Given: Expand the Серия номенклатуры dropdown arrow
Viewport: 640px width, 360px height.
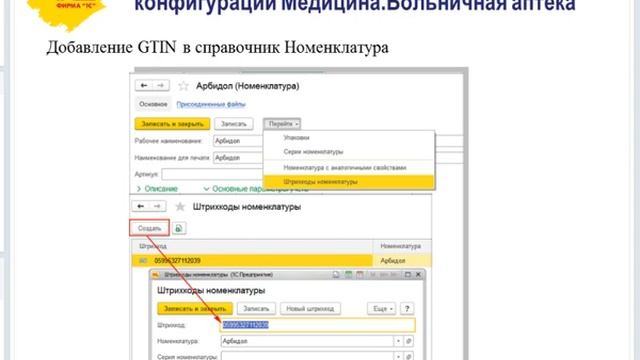Looking at the screenshot, I should [398, 356].
